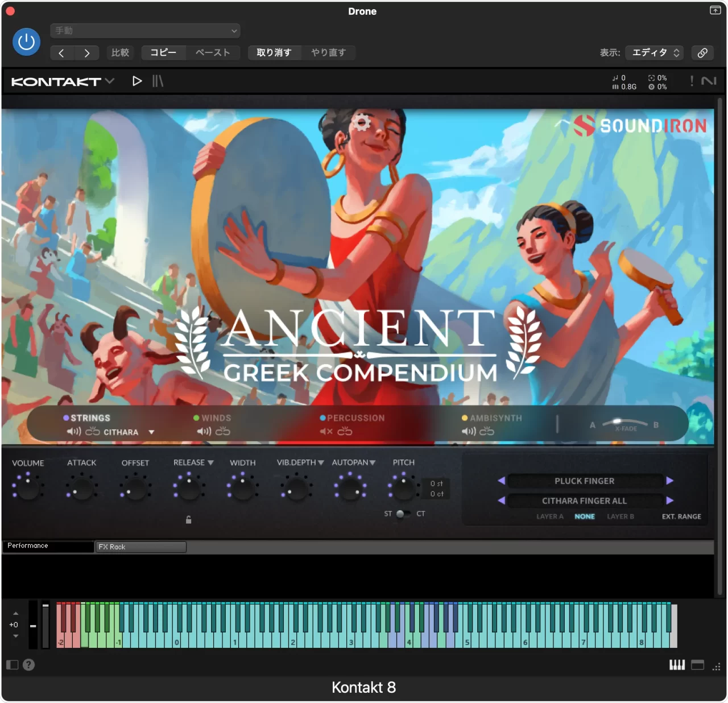728x703 pixels.
Task: Click the link chain icon
Action: 702,52
